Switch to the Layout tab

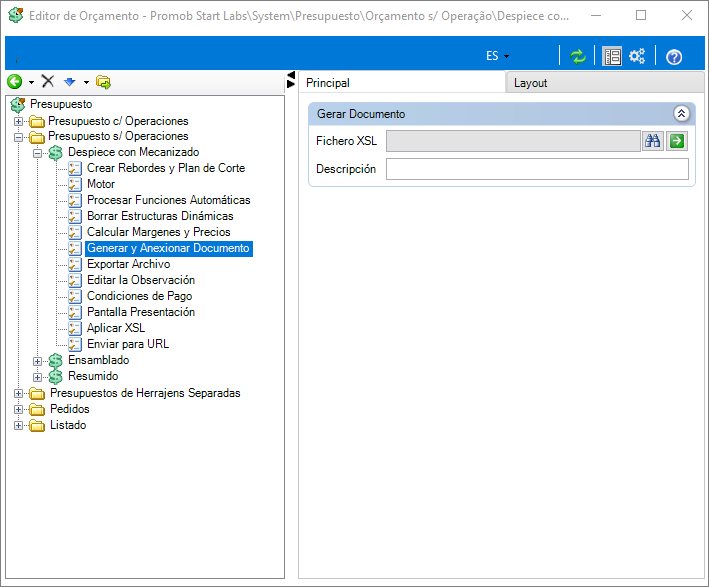point(605,83)
